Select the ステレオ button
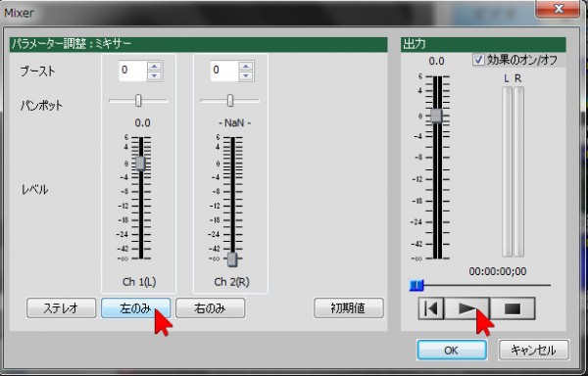This screenshot has height=376, width=588. pos(61,308)
